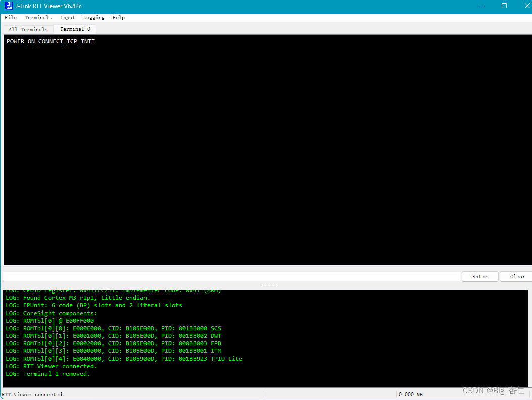Switch to the All Terminals tab
Image resolution: width=532 pixels, height=400 pixels.
tap(28, 29)
